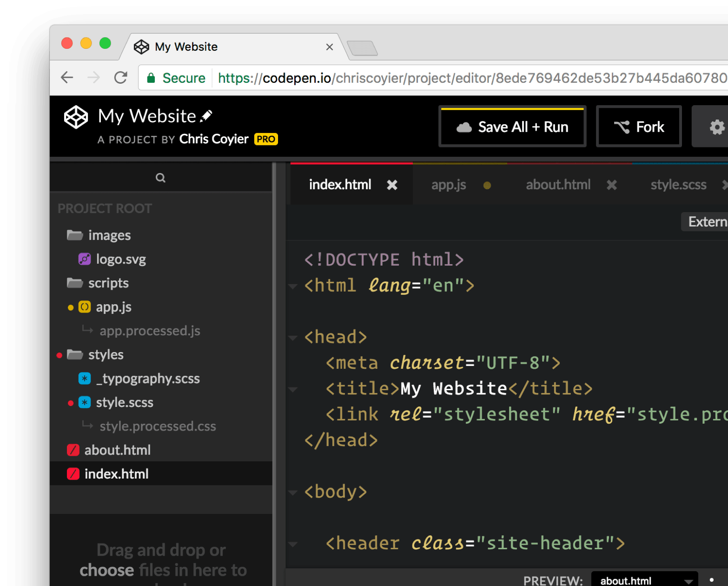728x586 pixels.
Task: Click the index.html file icon in sidebar
Action: [73, 474]
